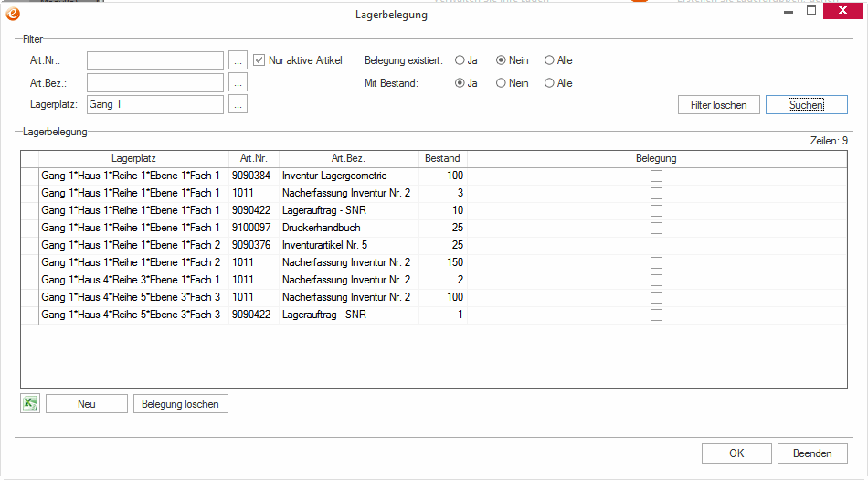868x480 pixels.
Task: Check Belegung box for Inventurartikel Nr. 5 row
Action: point(656,245)
